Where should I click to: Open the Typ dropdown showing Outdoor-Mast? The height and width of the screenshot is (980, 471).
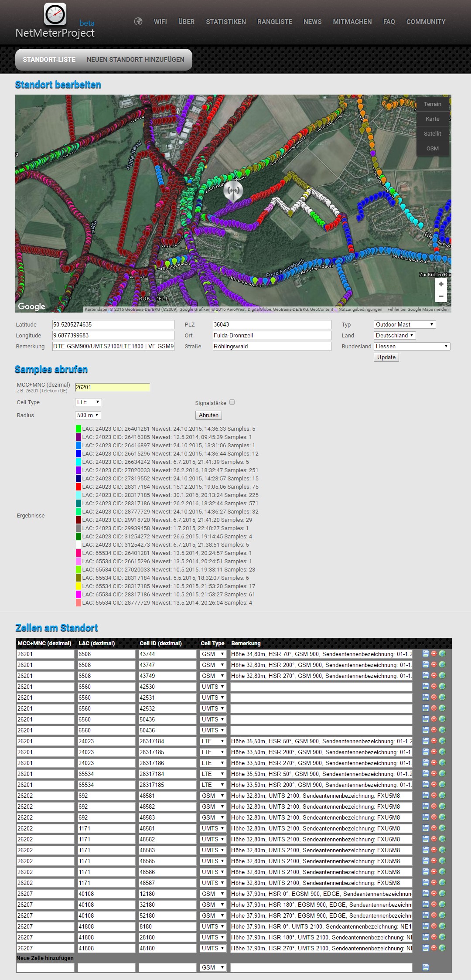(x=405, y=324)
